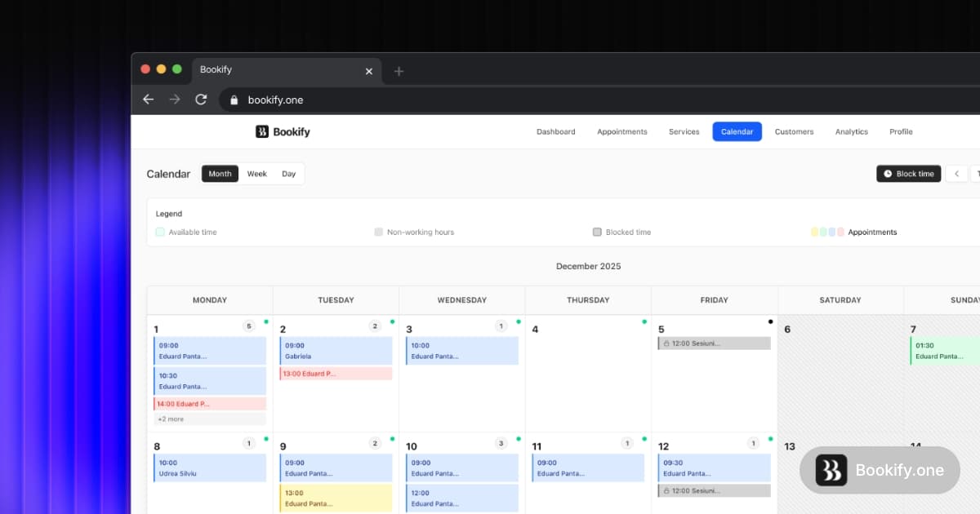This screenshot has height=514, width=980.
Task: Open the Services page link
Action: coord(684,131)
